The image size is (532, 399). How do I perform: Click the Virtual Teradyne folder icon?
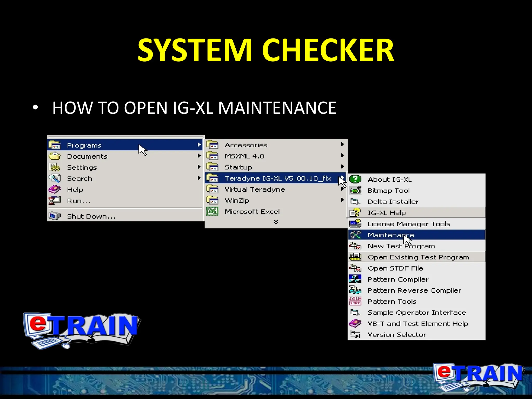212,189
